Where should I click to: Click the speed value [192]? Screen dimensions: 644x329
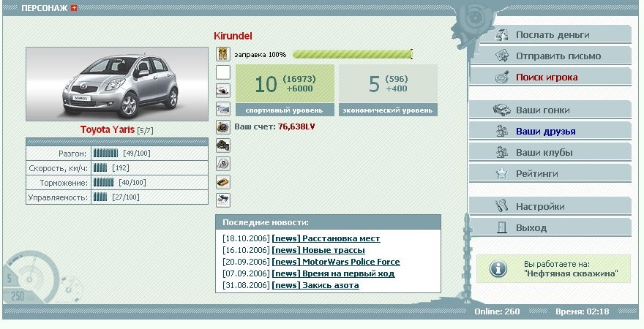[121, 168]
